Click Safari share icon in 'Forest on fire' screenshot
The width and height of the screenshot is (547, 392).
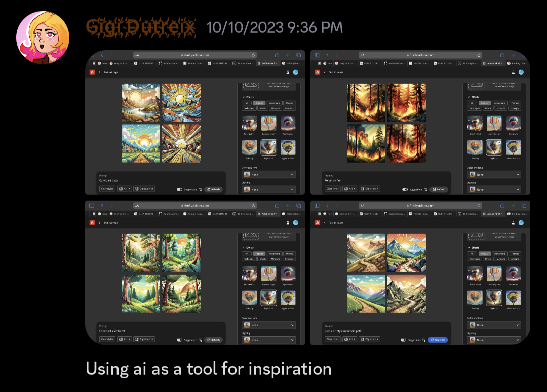pyautogui.click(x=502, y=55)
